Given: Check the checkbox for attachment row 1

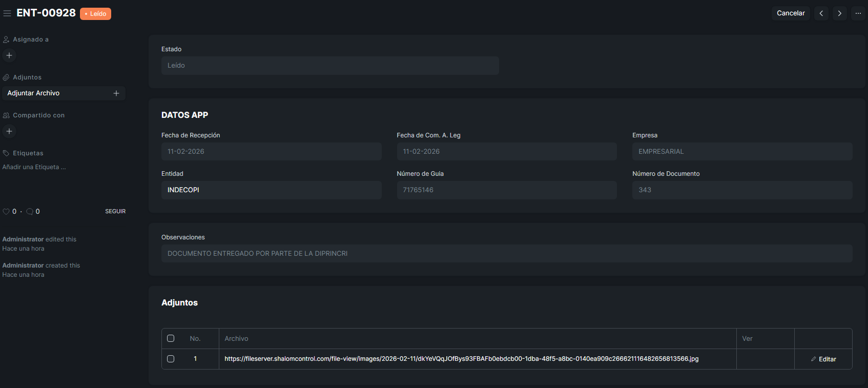Looking at the screenshot, I should (171, 359).
